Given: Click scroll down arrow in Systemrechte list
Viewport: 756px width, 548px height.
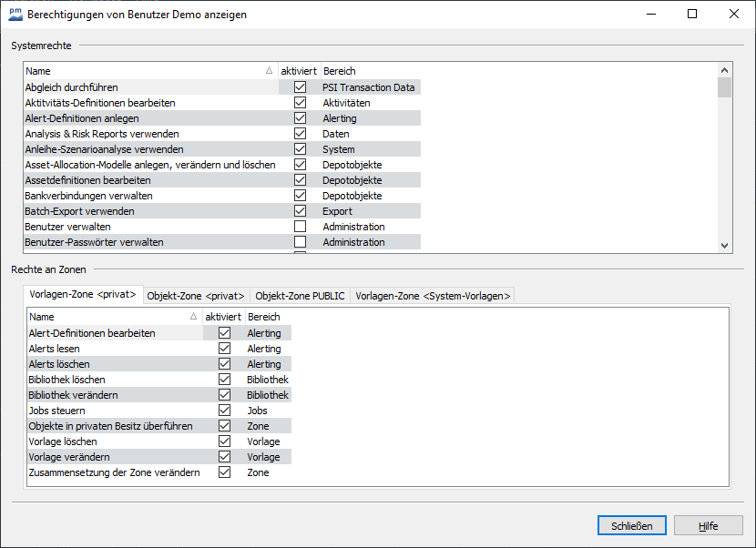Looking at the screenshot, I should click(725, 245).
